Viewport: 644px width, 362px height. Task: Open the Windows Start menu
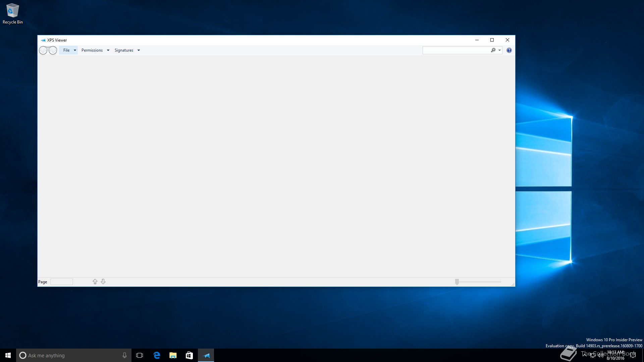pyautogui.click(x=8, y=355)
